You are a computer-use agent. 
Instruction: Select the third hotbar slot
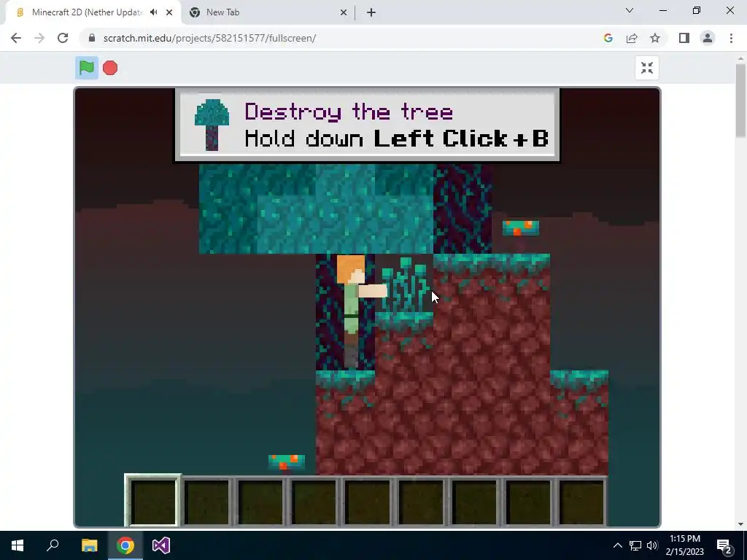coord(260,502)
